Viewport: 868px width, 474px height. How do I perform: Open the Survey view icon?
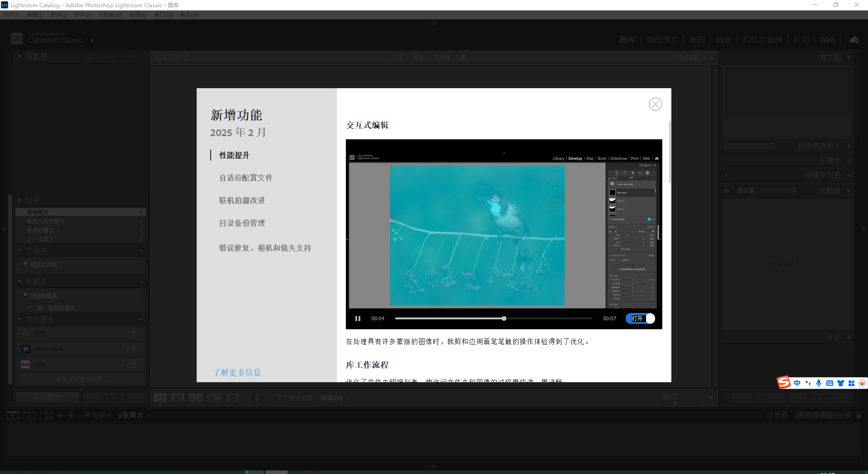(214, 398)
